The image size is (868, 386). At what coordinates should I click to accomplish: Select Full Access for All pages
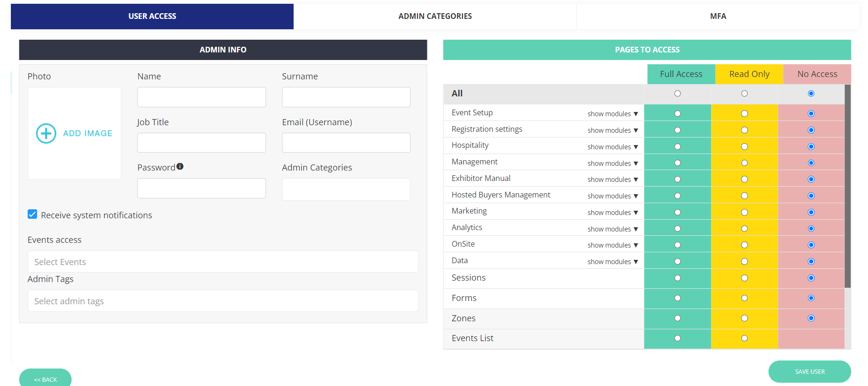coord(677,94)
